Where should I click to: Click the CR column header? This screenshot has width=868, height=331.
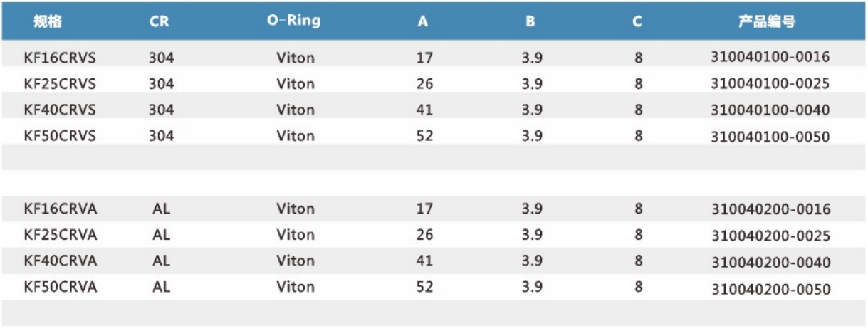tap(159, 22)
